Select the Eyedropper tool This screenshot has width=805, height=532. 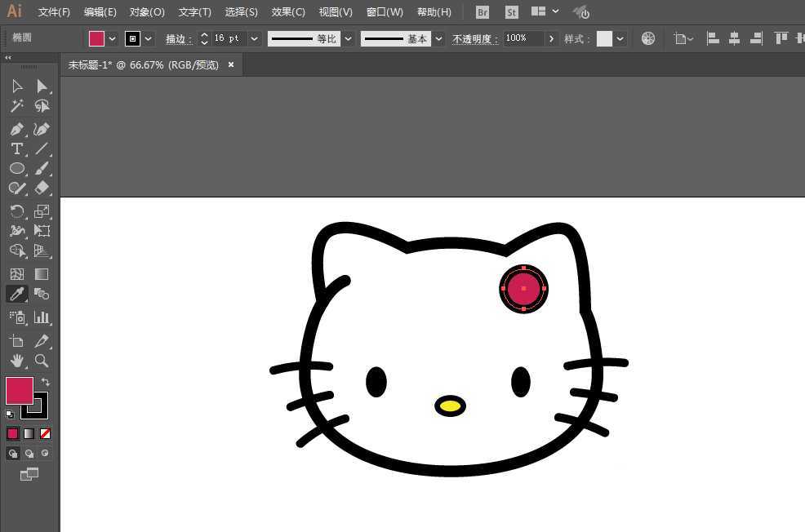[17, 295]
